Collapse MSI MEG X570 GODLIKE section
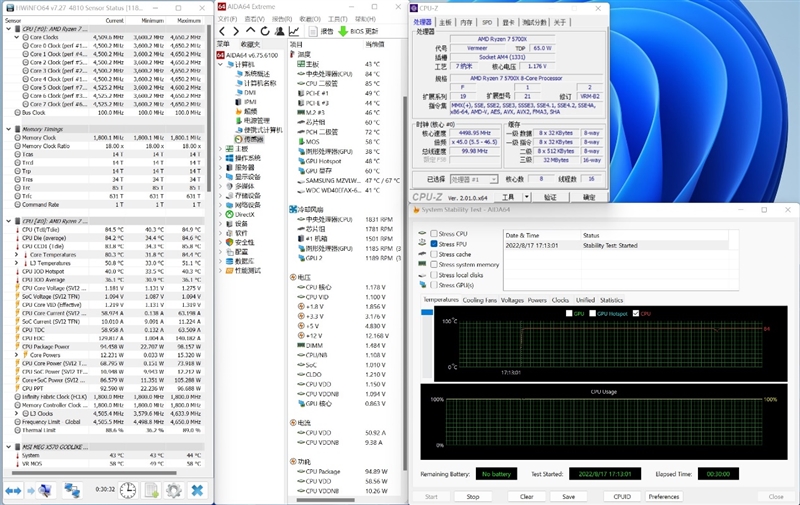The height and width of the screenshot is (505, 800). pyautogui.click(x=9, y=447)
